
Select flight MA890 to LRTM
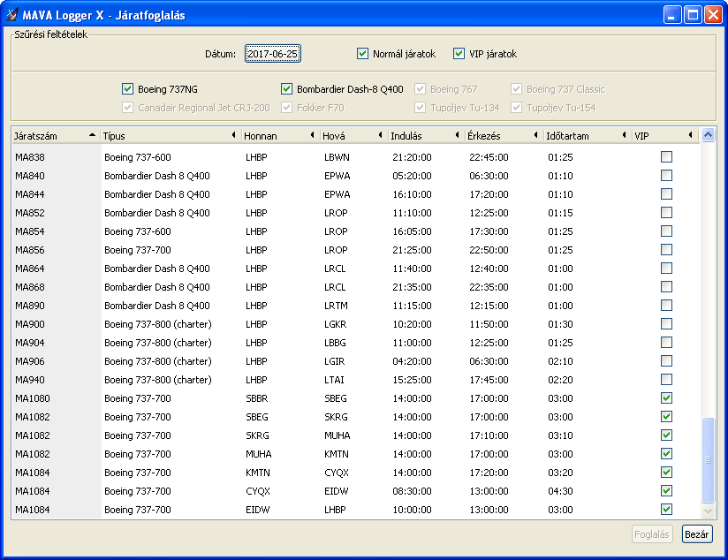coord(355,306)
